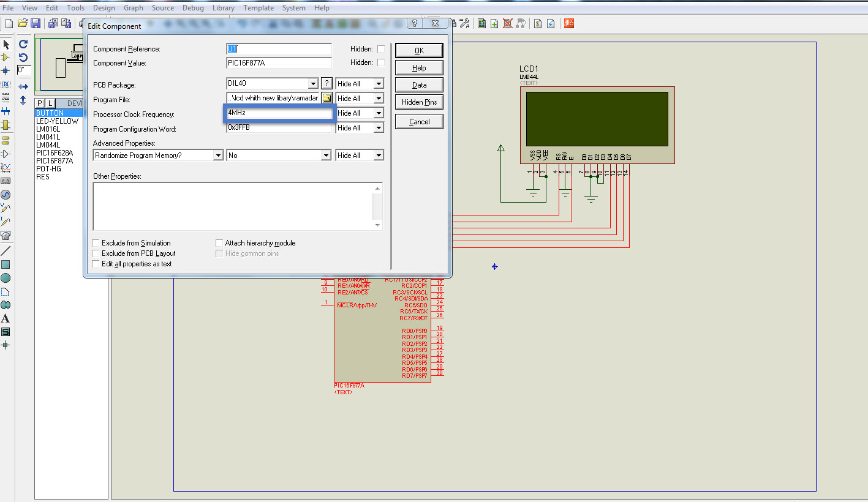Click the Help button in dialog
Image resolution: width=868 pixels, height=502 pixels.
(x=419, y=68)
